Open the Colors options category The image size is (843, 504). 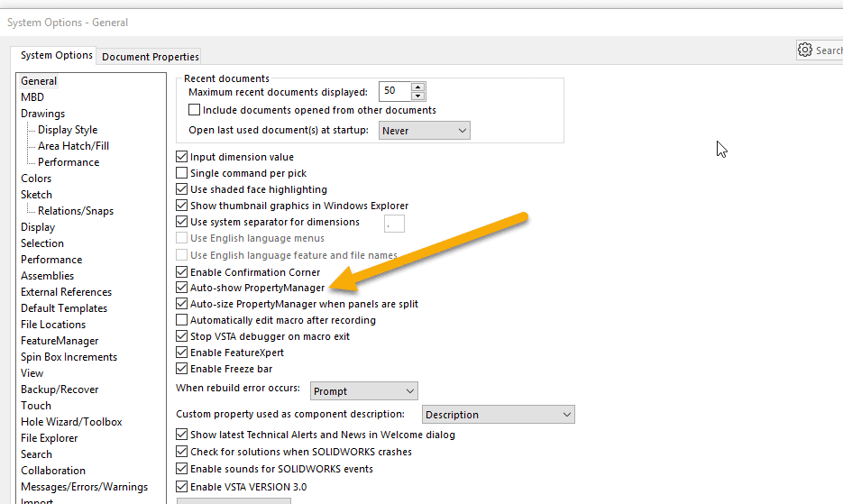tap(36, 178)
